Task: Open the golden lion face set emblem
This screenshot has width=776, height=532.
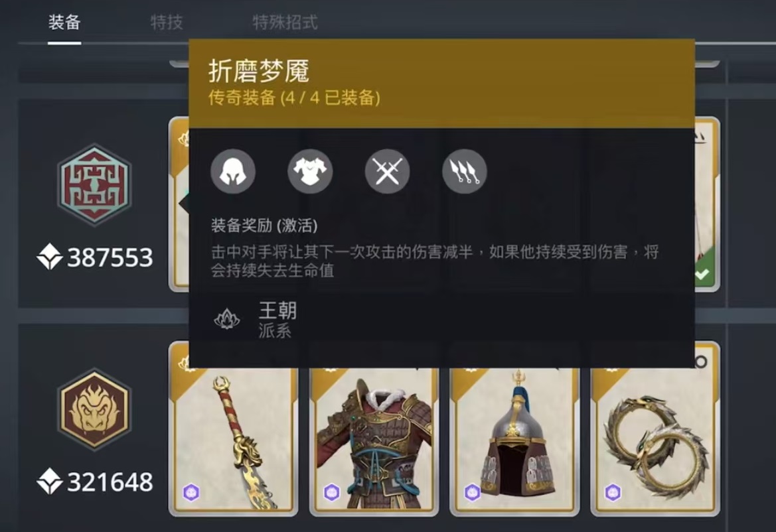Action: point(94,409)
